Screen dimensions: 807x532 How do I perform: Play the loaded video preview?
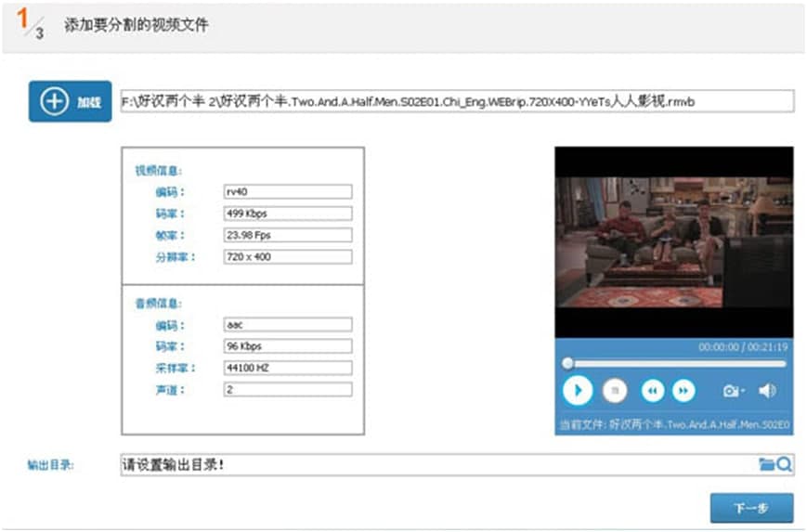tap(577, 391)
